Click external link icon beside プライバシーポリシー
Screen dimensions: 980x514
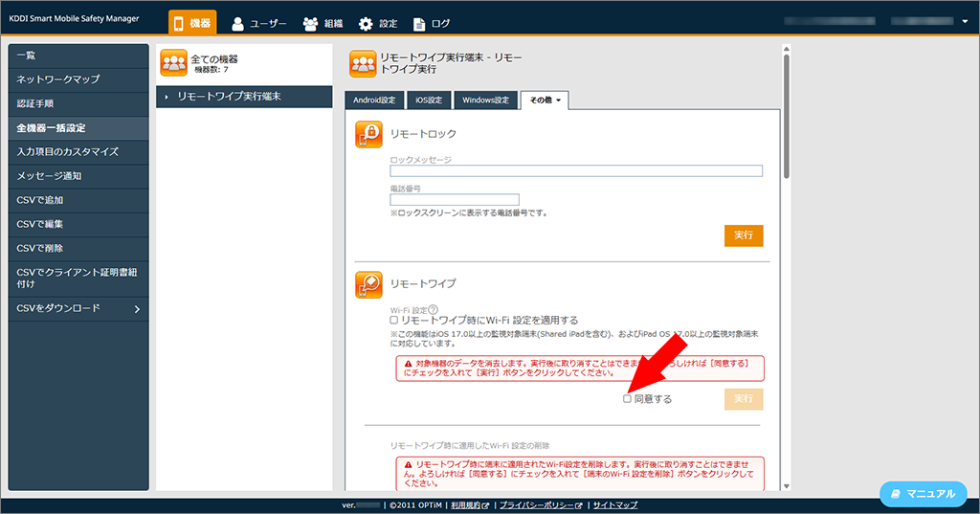tap(579, 505)
